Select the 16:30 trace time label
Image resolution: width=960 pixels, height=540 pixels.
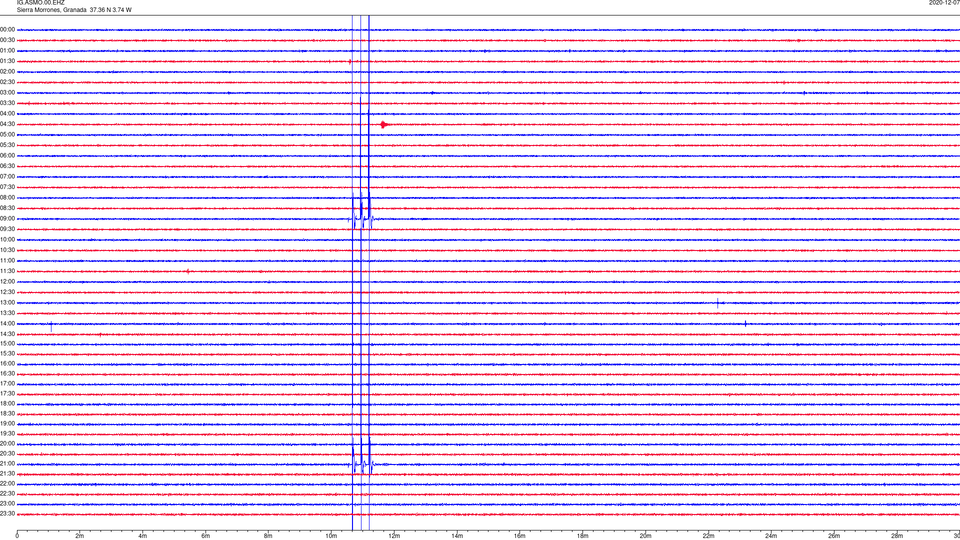pyautogui.click(x=7, y=373)
